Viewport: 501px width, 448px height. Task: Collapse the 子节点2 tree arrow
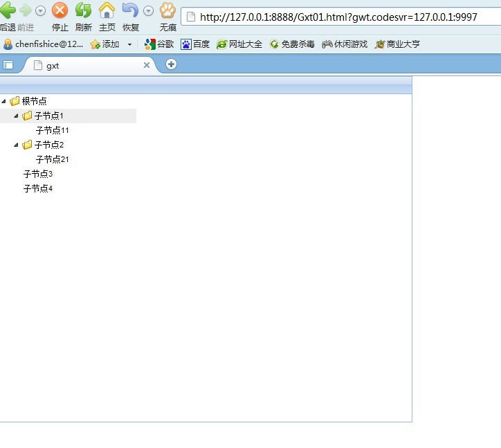(17, 145)
